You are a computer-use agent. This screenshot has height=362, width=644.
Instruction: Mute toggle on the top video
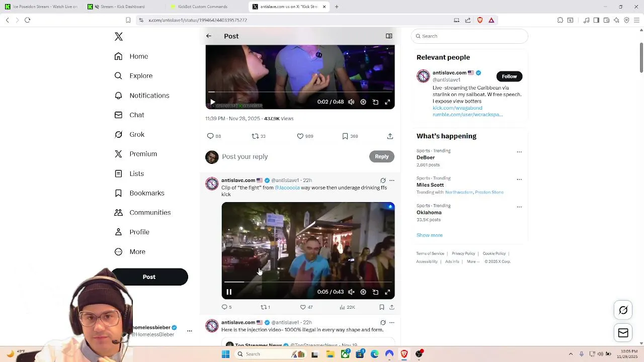[x=351, y=102]
